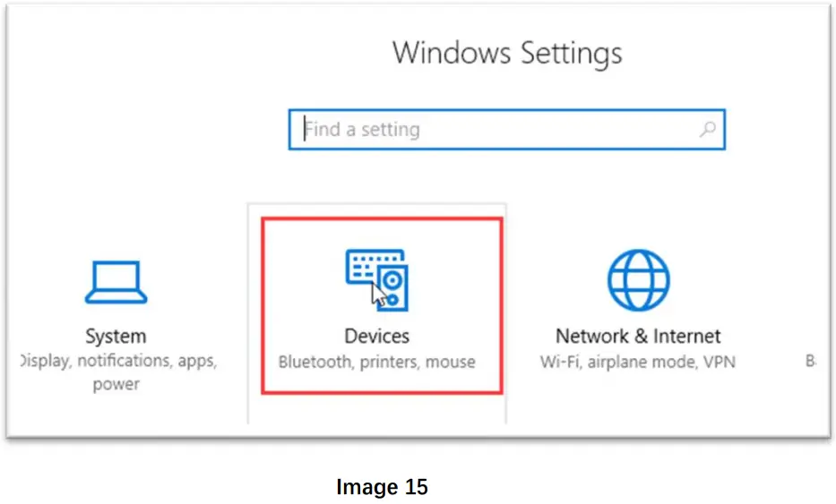Click the word "power" under System
836x504 pixels.
[116, 384]
